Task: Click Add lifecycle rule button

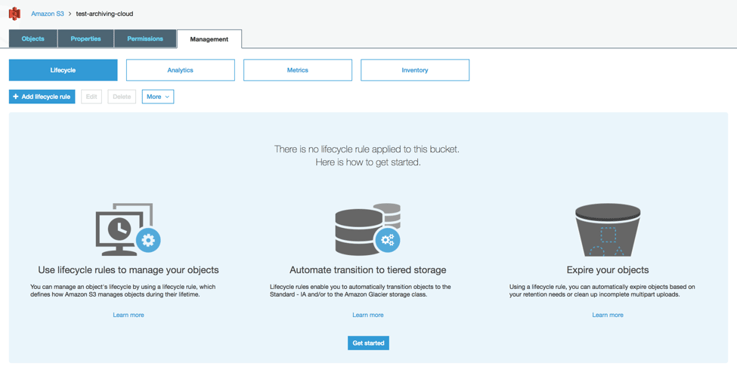Action: click(x=42, y=97)
